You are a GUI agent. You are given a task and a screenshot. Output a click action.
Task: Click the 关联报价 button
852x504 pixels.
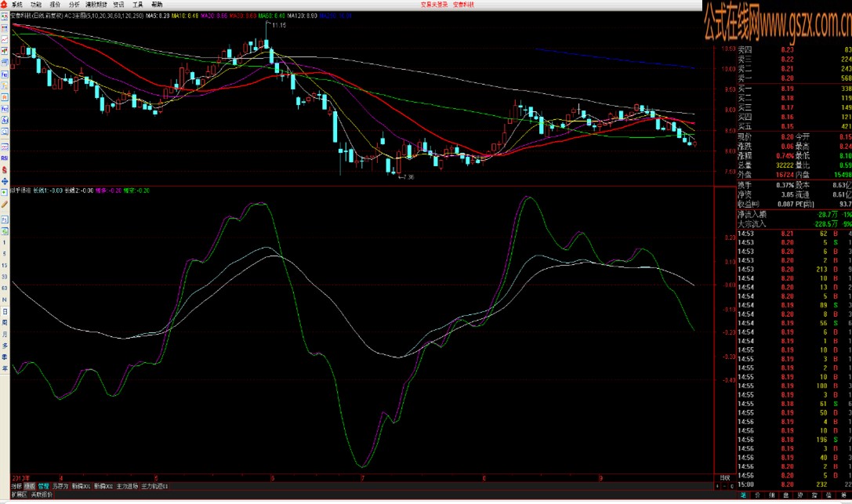42,495
